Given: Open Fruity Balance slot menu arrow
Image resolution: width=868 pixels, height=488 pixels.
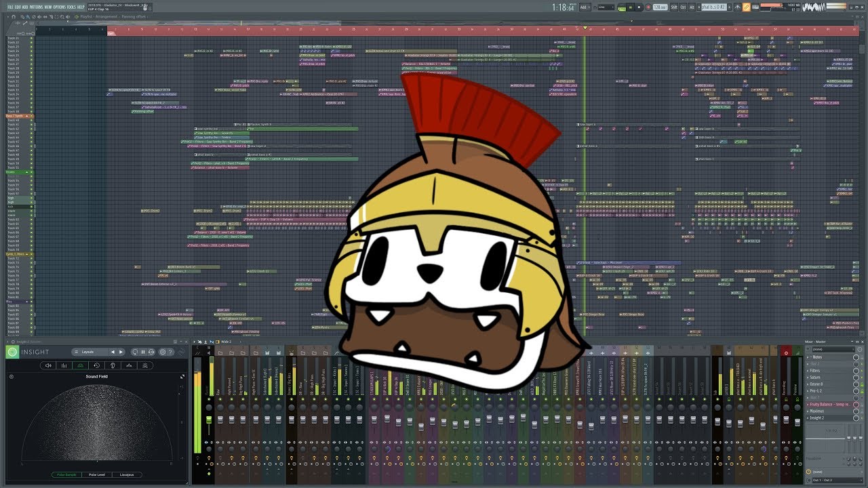Looking at the screenshot, I should [808, 405].
